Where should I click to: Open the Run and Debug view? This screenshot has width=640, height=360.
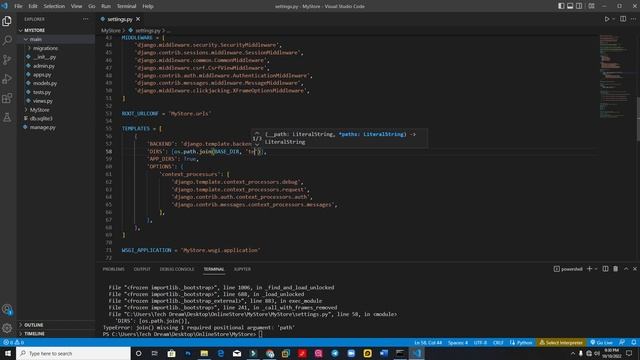(7, 79)
